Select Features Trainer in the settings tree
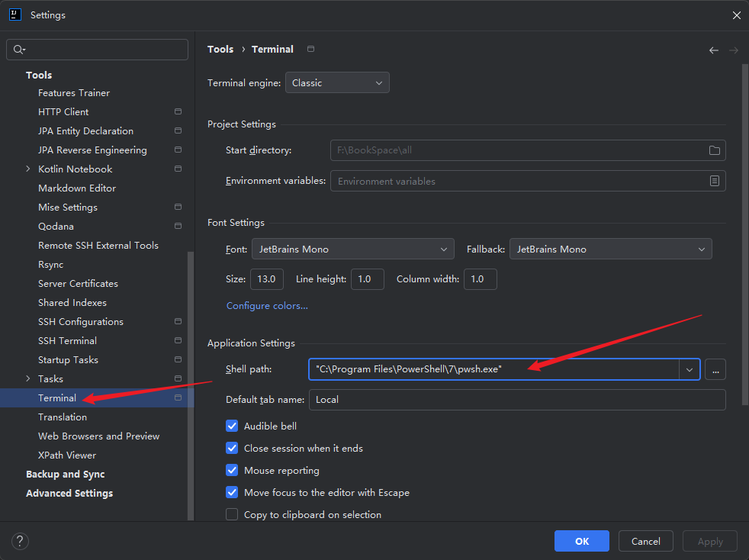 (x=74, y=92)
